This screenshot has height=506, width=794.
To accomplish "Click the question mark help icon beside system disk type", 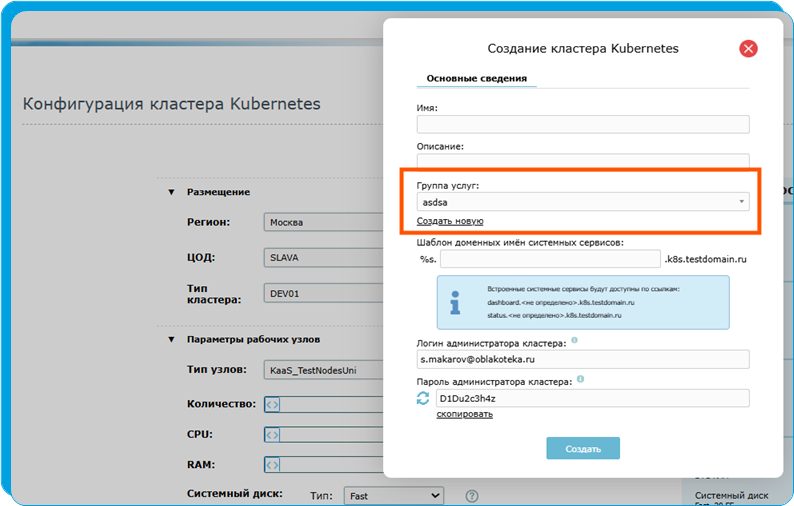I will pyautogui.click(x=472, y=496).
